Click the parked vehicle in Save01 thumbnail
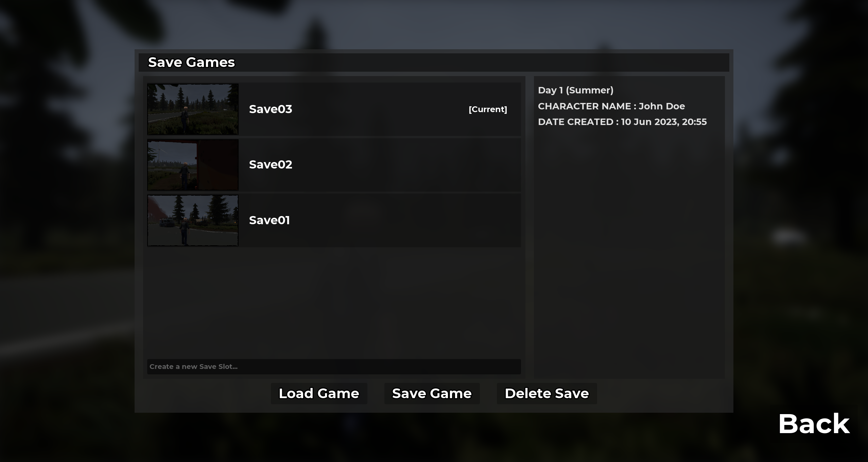Image resolution: width=868 pixels, height=462 pixels. [x=167, y=223]
